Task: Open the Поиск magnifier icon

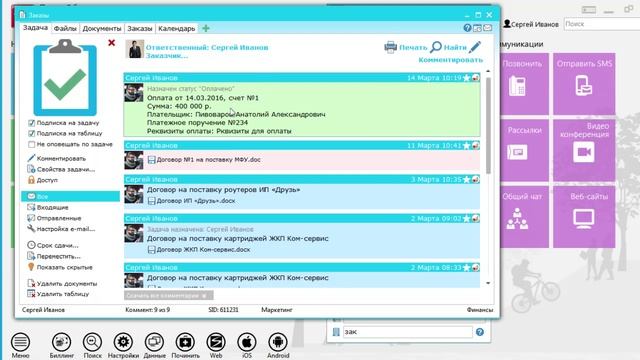Action: click(x=93, y=345)
